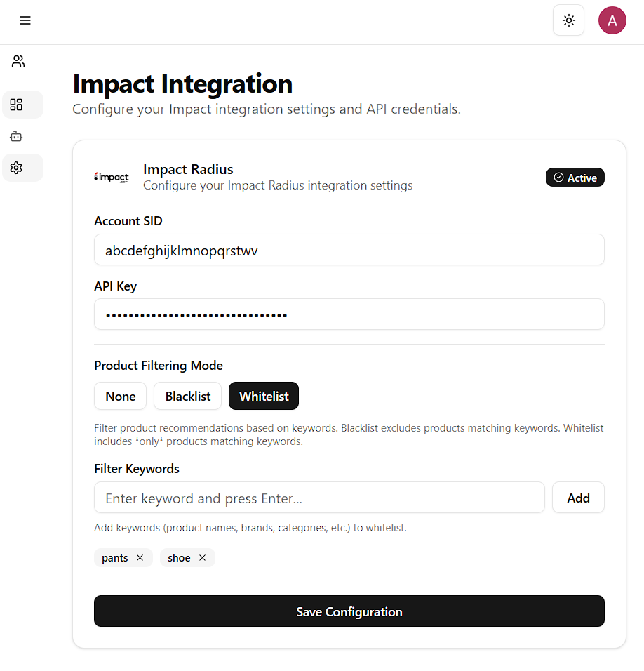Select Whitelist filtering mode
The height and width of the screenshot is (671, 644).
tap(264, 397)
